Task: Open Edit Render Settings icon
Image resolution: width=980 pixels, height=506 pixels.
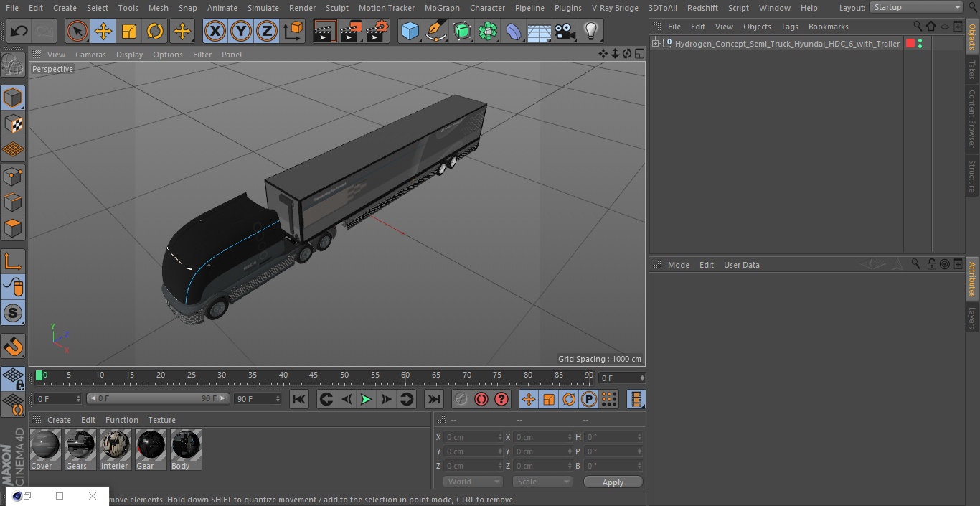Action: (377, 31)
